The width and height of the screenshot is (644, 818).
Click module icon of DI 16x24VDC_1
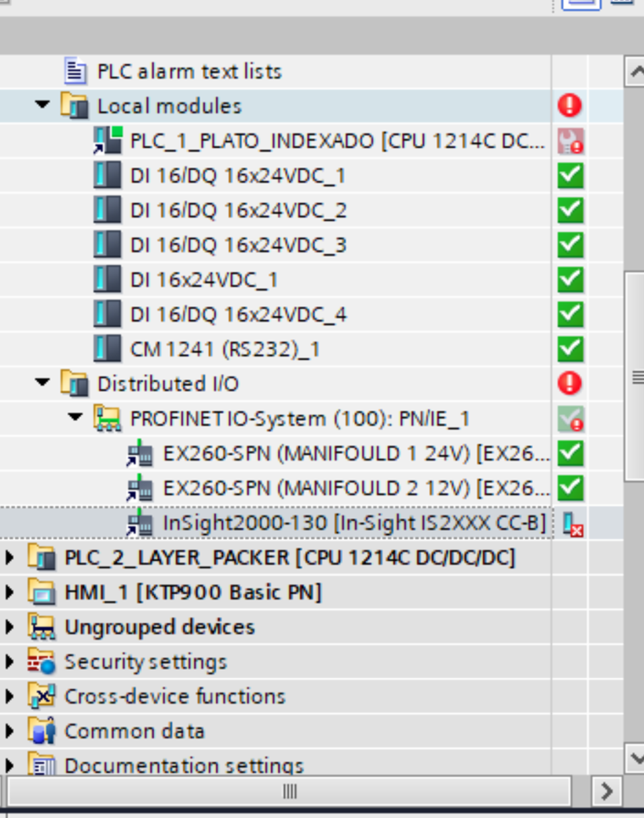click(107, 279)
